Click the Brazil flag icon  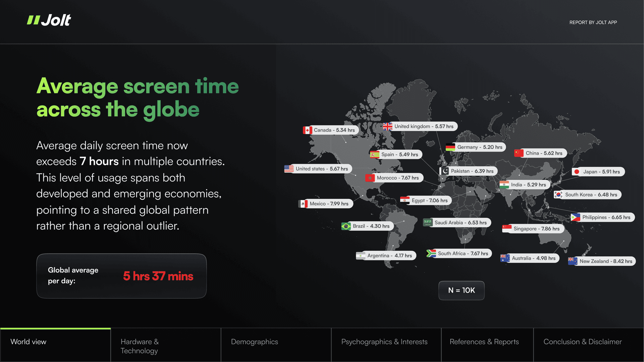[346, 226]
